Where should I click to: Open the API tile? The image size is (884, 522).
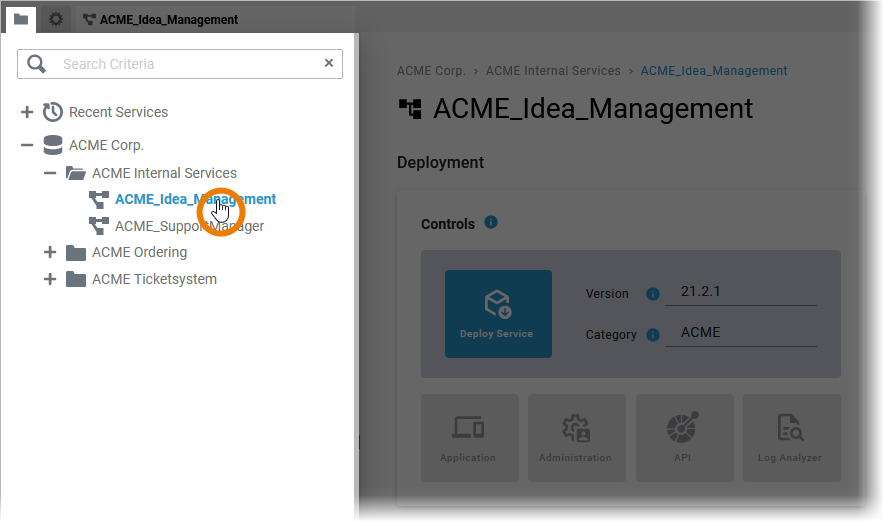683,438
